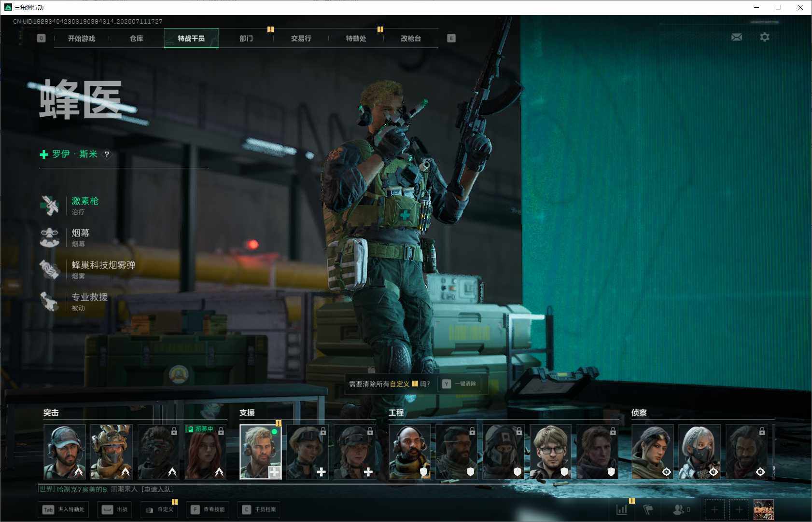Click the 查看技能 button
This screenshot has height=522, width=812.
208,509
